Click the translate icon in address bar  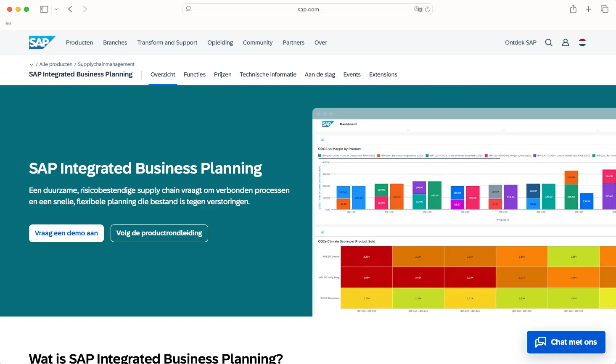[418, 9]
